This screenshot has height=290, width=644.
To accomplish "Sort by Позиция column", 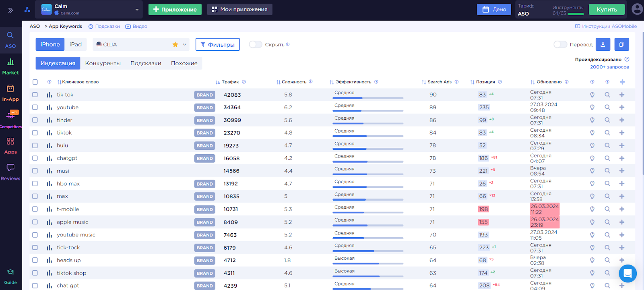I will (483, 82).
